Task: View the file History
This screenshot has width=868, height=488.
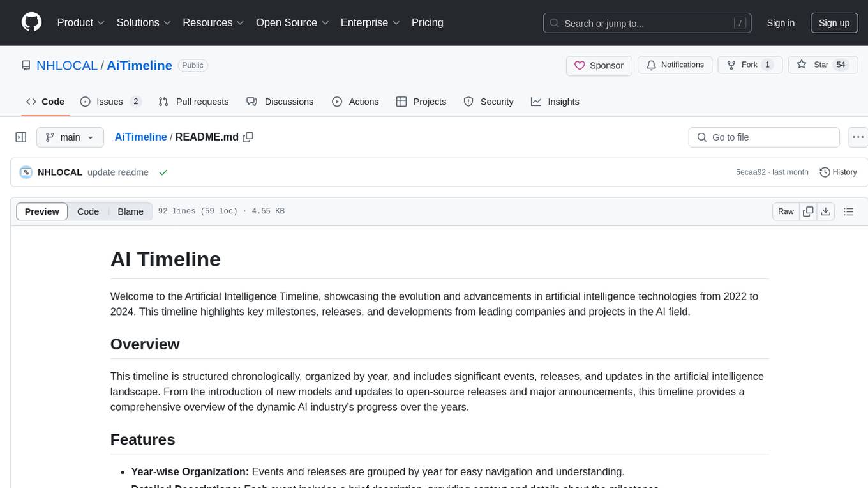Action: coord(838,172)
